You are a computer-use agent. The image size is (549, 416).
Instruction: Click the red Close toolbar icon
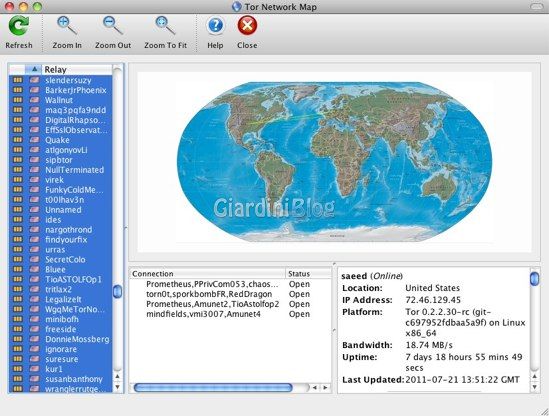247,26
